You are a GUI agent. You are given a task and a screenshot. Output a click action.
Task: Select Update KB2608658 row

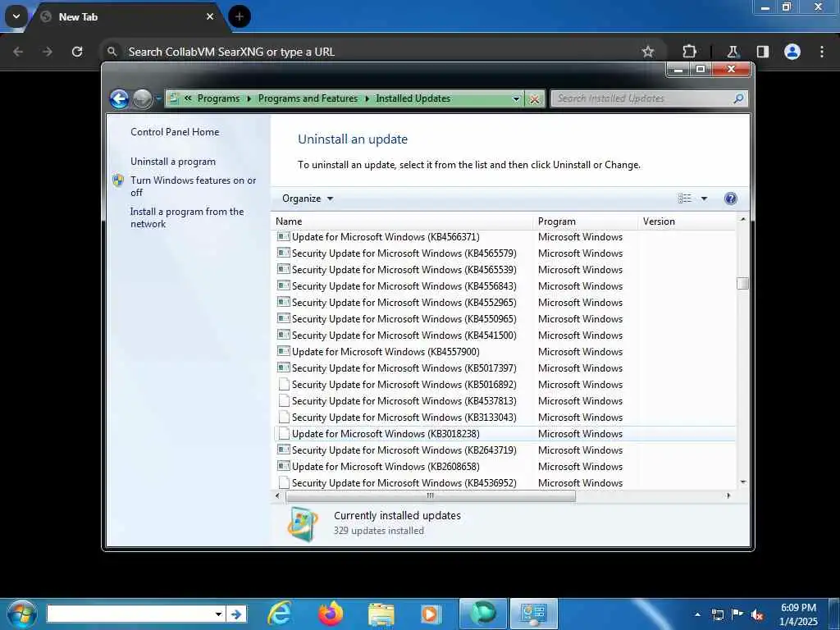(x=505, y=467)
